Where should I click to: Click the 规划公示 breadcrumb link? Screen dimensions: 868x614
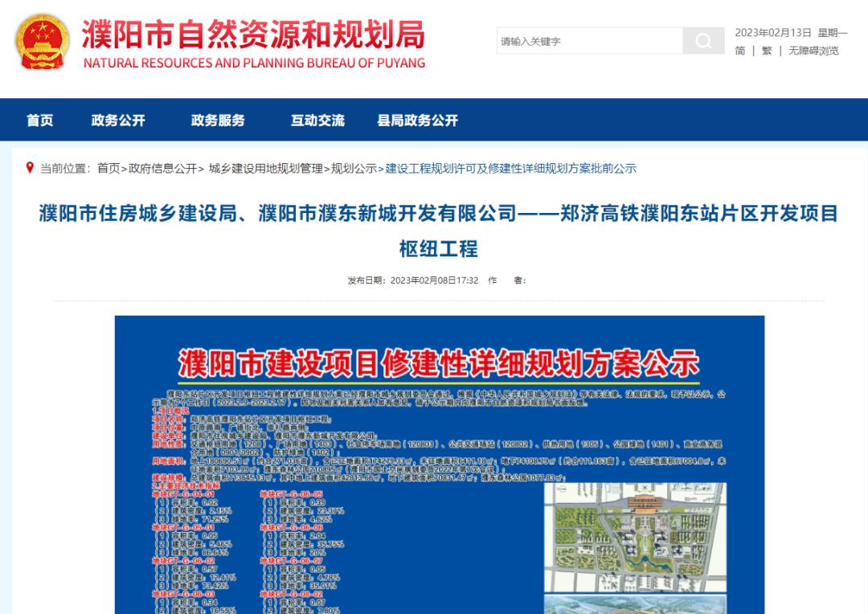click(x=354, y=168)
